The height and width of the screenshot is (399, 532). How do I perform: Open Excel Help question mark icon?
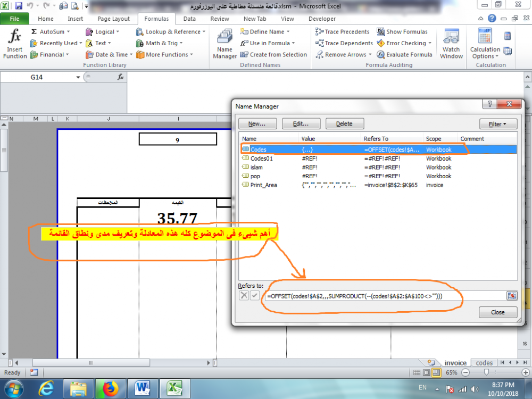pyautogui.click(x=492, y=18)
